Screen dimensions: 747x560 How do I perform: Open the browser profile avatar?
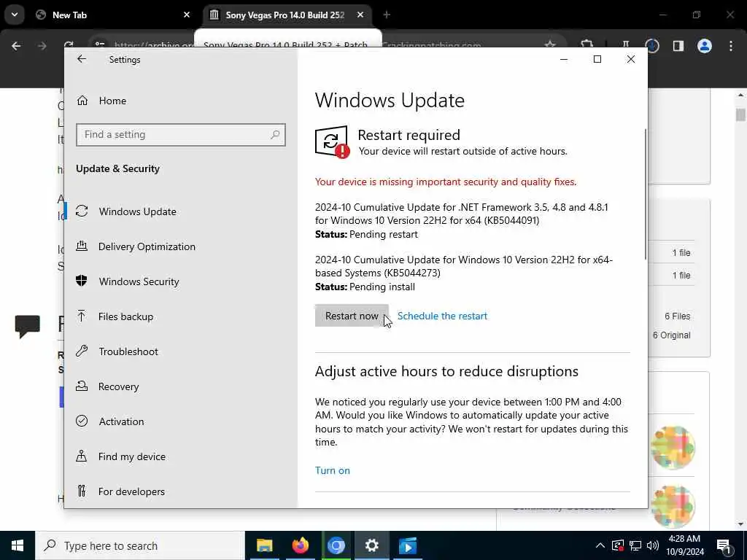coord(705,46)
